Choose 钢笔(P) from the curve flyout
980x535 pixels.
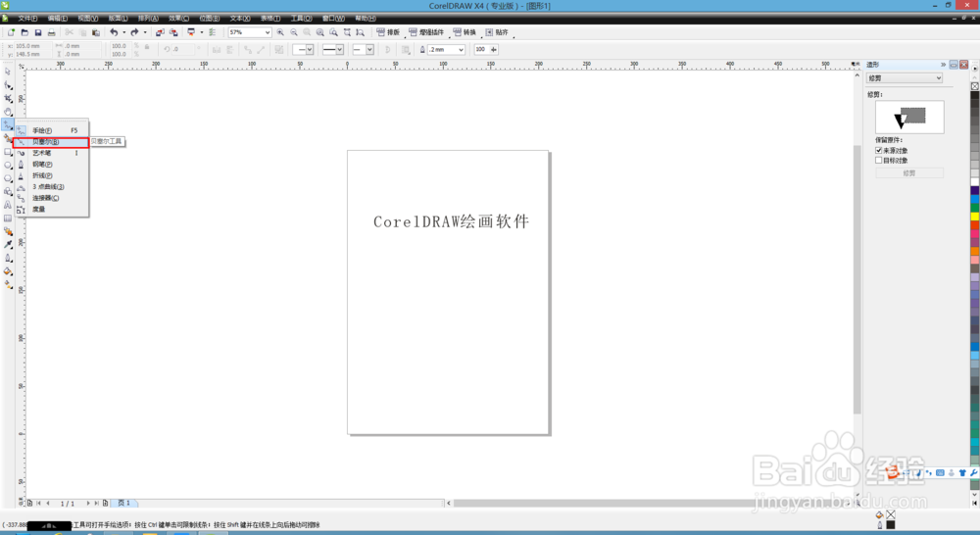point(52,165)
